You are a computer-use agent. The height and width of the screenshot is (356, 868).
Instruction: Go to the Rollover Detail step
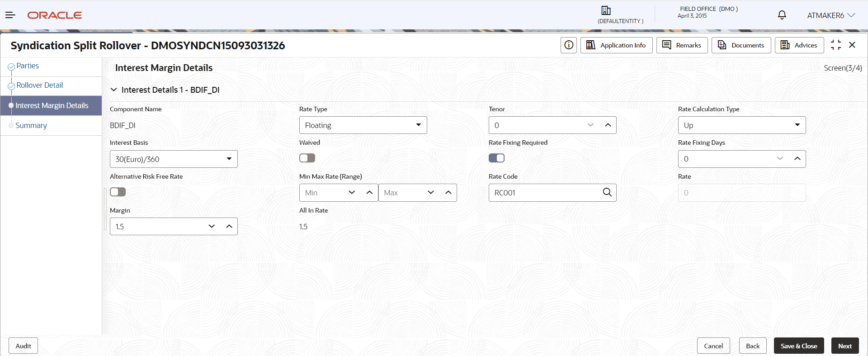point(40,85)
